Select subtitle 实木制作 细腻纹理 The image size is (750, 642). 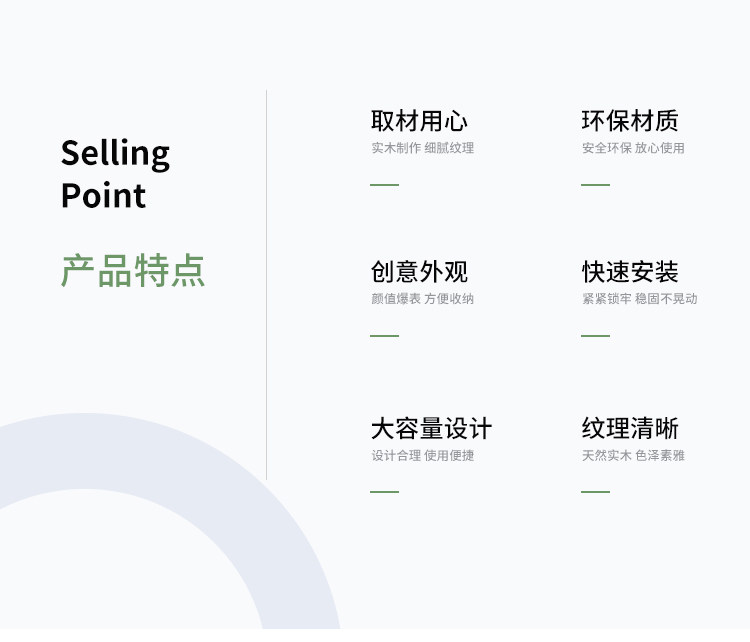click(422, 148)
